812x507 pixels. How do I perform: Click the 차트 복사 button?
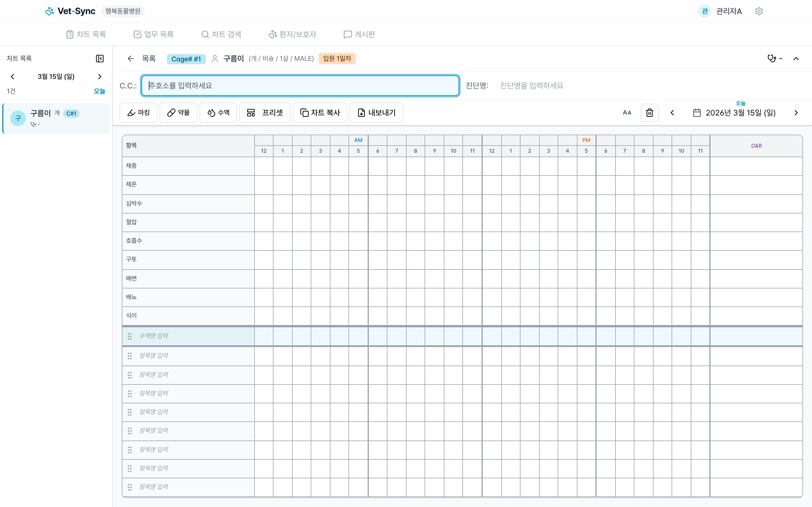[320, 113]
